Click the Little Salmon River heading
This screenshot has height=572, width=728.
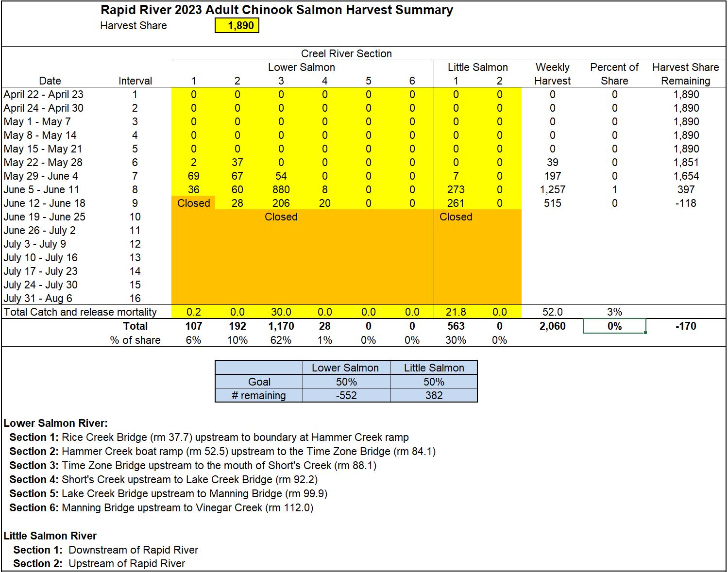(50, 536)
